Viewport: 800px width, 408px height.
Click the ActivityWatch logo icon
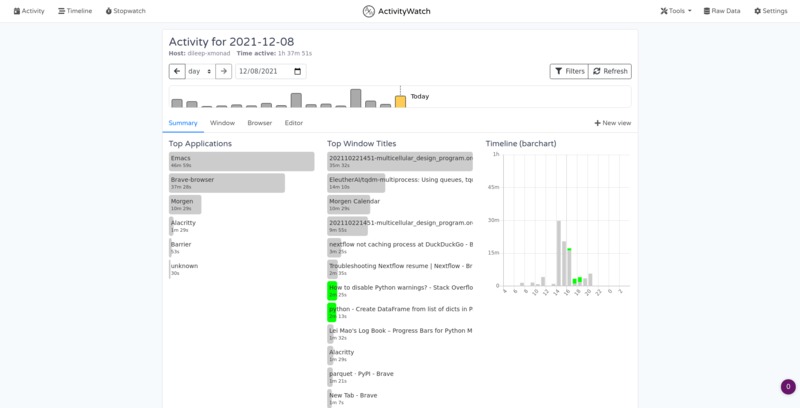pyautogui.click(x=368, y=11)
